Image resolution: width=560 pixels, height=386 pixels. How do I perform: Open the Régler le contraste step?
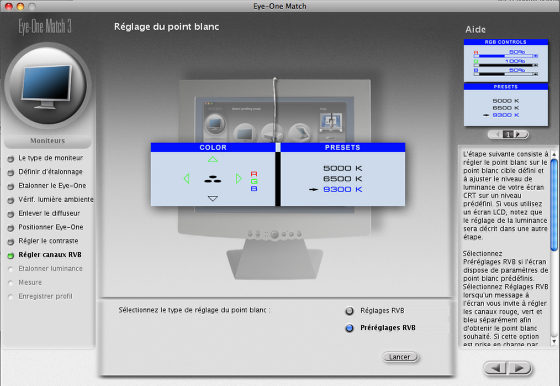click(48, 241)
